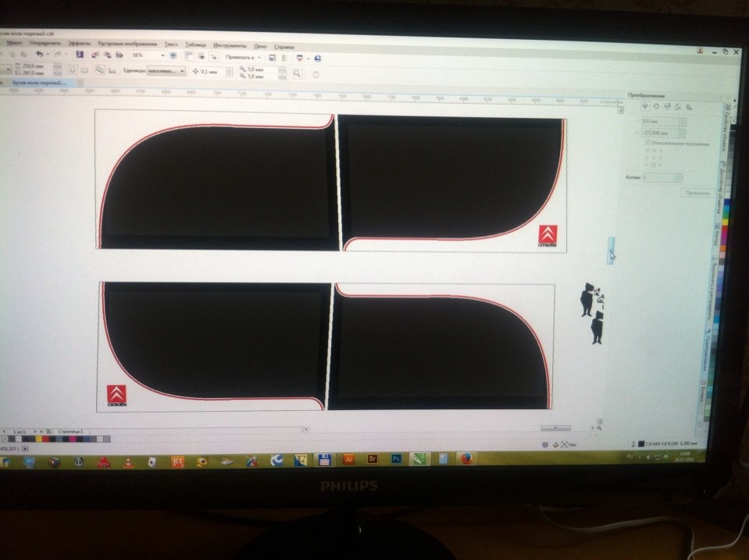Open the Snap to dropdown
Screen dimensions: 749x560
click(x=243, y=57)
